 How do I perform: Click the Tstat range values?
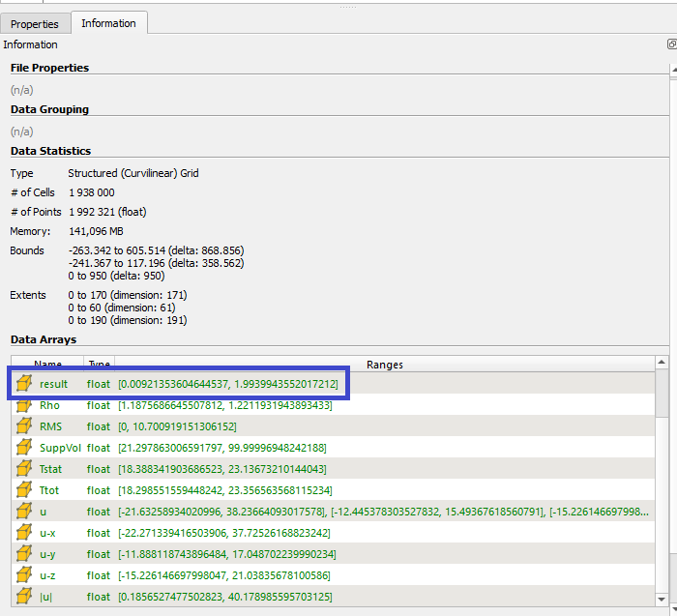(x=222, y=469)
